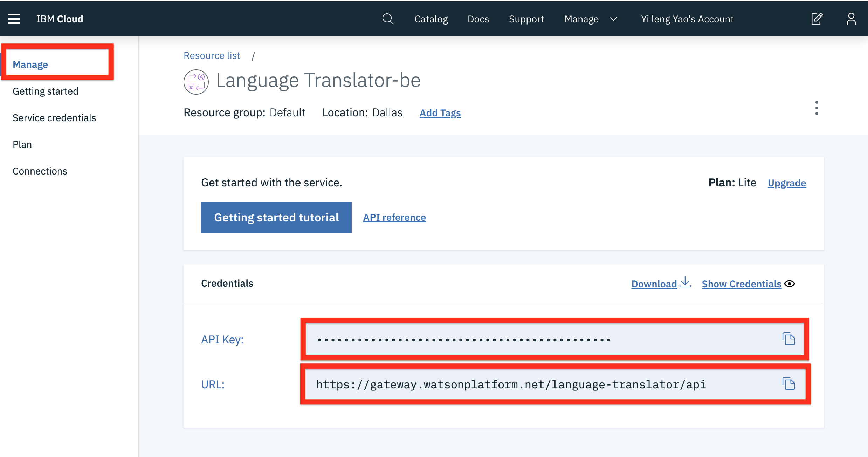Screen dimensions: 868x457
Task: Open the API reference link
Action: tap(394, 217)
